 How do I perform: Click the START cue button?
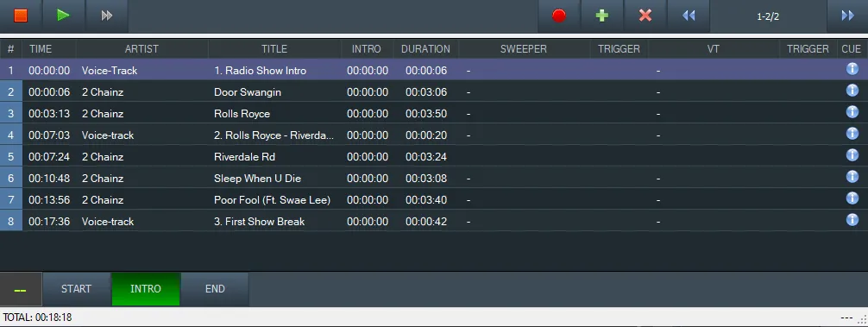77,289
